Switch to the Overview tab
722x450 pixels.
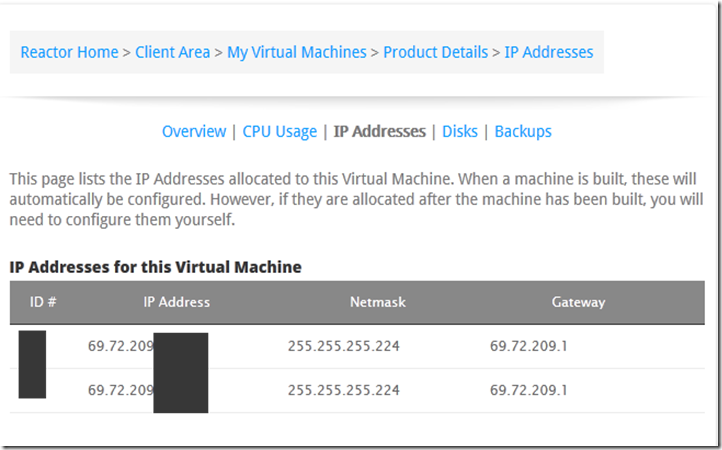pos(194,131)
